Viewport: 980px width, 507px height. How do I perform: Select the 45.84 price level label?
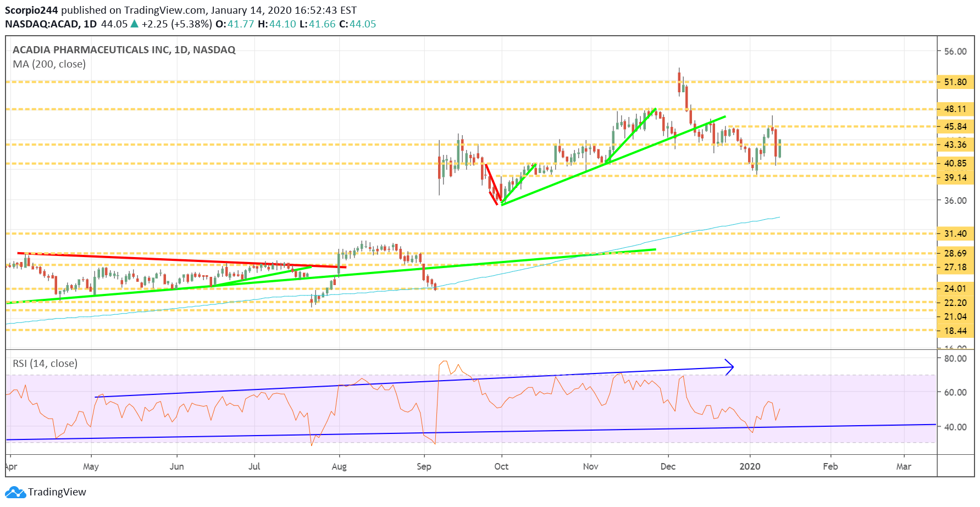[x=955, y=126]
